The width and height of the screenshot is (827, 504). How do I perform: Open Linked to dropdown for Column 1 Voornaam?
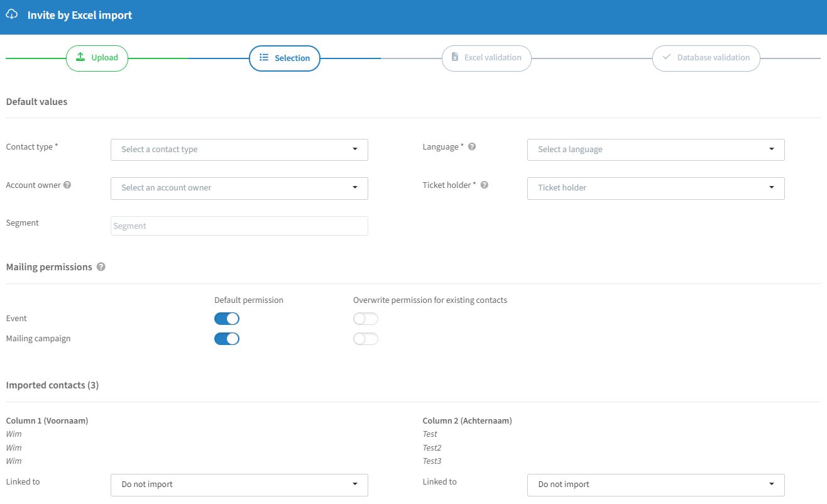(239, 485)
